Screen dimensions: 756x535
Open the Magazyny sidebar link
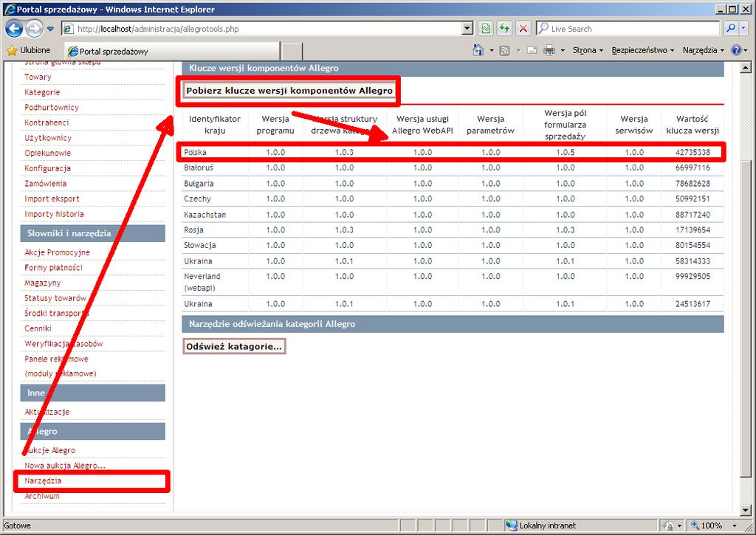(x=42, y=283)
